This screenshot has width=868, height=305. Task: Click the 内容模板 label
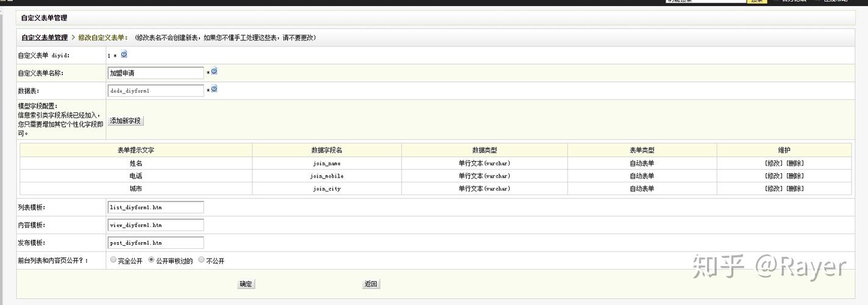pyautogui.click(x=32, y=225)
